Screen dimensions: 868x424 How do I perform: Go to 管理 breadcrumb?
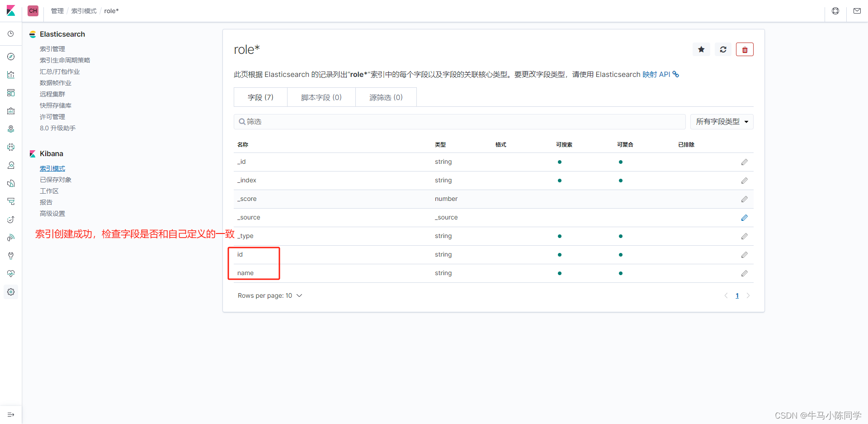pyautogui.click(x=57, y=11)
